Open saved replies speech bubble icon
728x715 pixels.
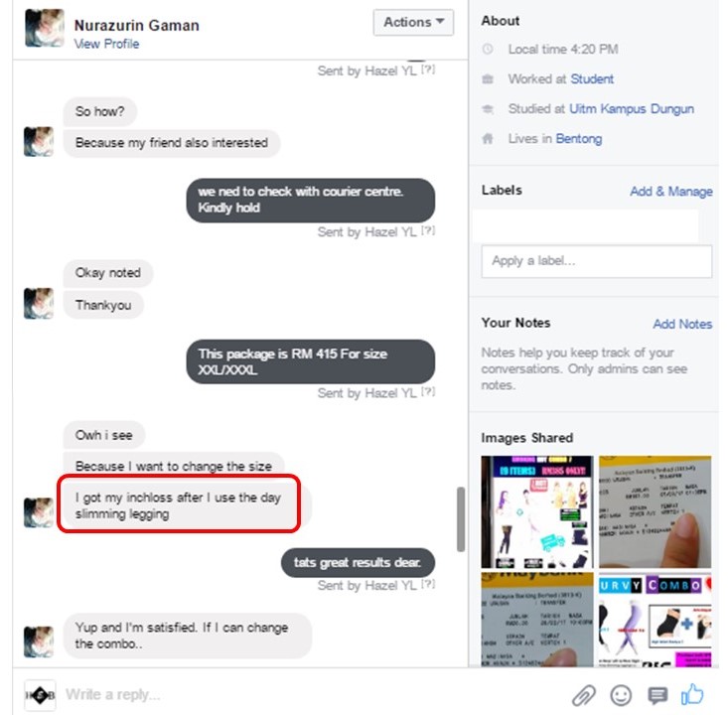click(656, 695)
